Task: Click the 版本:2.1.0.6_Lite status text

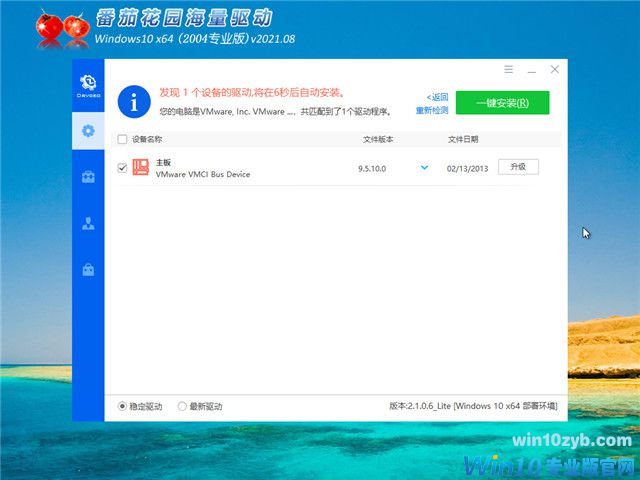Action: point(473,406)
